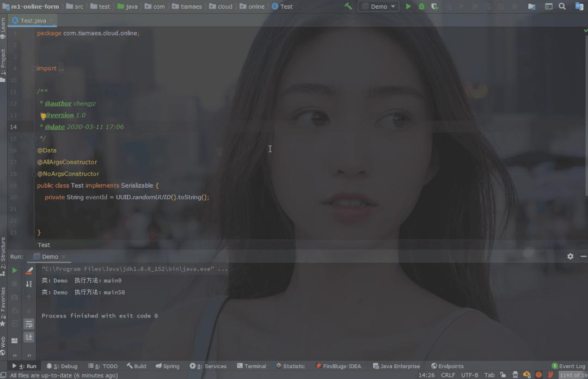Screen dimensions: 588x379
Task: Enable scroll-to-end in the console
Action: point(29,337)
